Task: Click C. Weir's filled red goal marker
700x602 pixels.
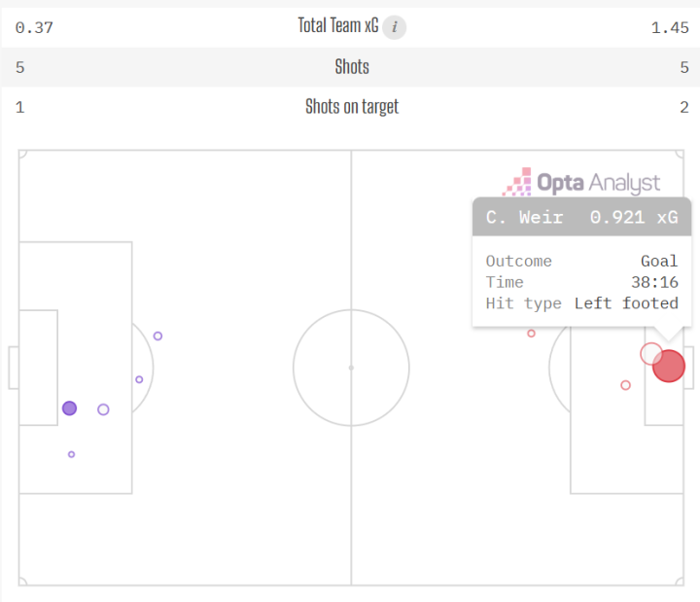Action: click(x=669, y=366)
